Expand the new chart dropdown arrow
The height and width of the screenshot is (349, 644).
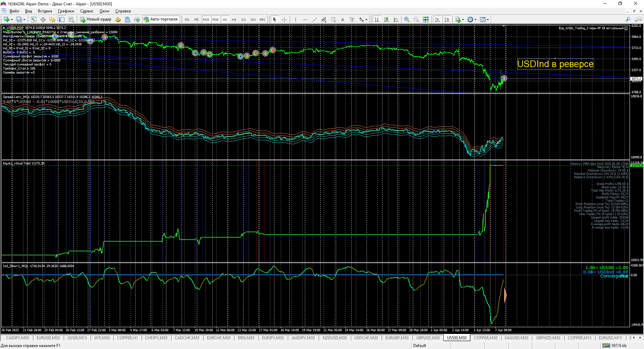(x=12, y=19)
